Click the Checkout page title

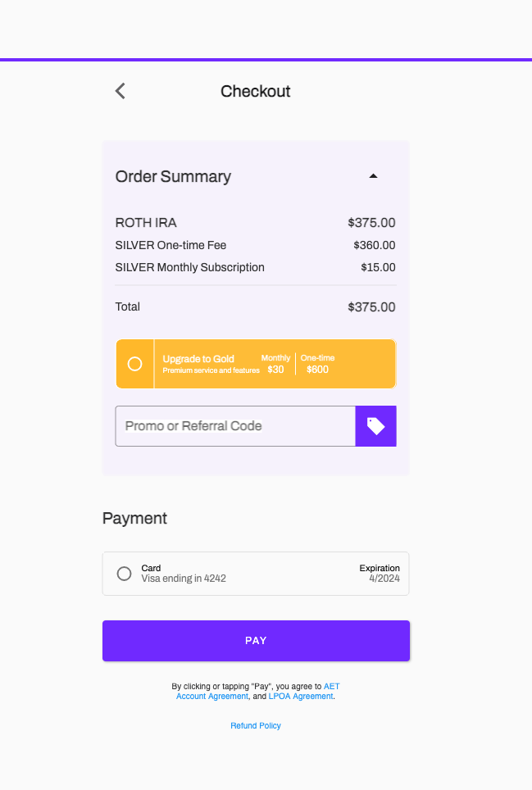[256, 91]
